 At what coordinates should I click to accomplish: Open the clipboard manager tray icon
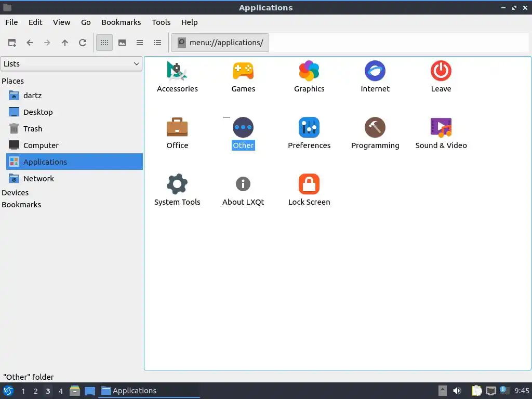click(476, 391)
